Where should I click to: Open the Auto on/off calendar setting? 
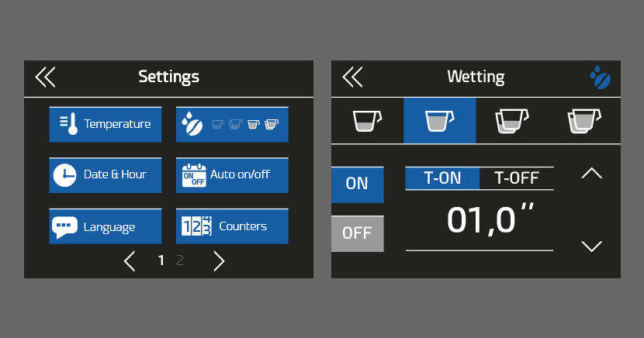point(232,175)
